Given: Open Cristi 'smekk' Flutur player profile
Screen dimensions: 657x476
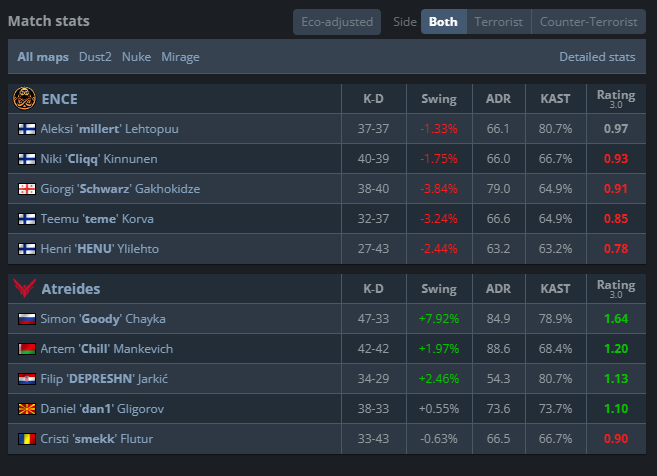Looking at the screenshot, I should (97, 439).
